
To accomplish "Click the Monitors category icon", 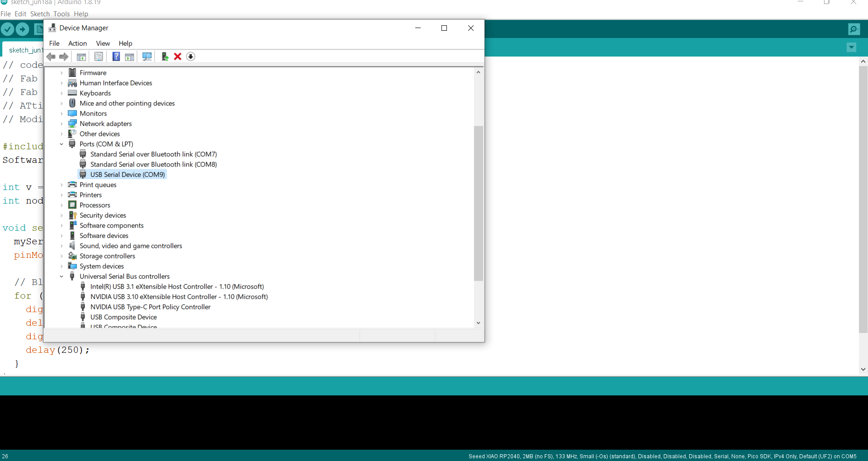I will (72, 113).
